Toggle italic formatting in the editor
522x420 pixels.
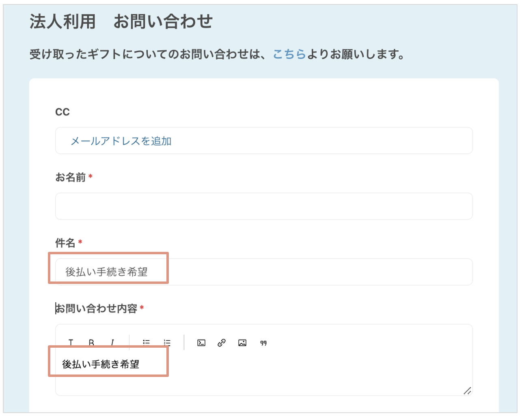pos(112,342)
